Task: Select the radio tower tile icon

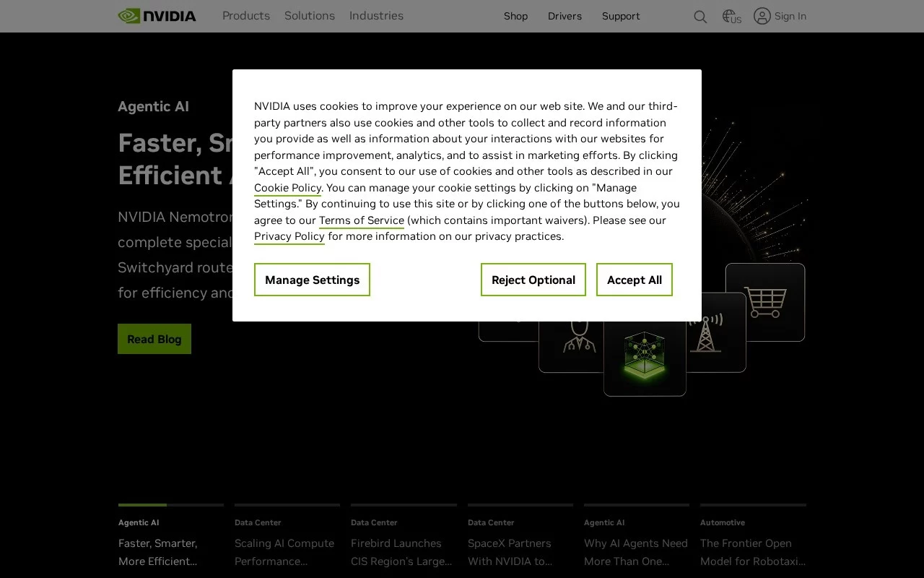Action: pyautogui.click(x=707, y=332)
